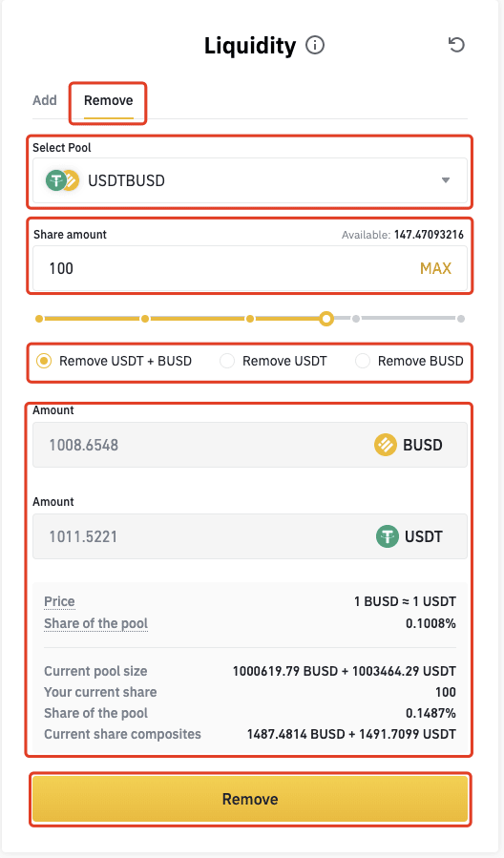Click the yellow Remove button
This screenshot has width=504, height=858.
tap(250, 799)
